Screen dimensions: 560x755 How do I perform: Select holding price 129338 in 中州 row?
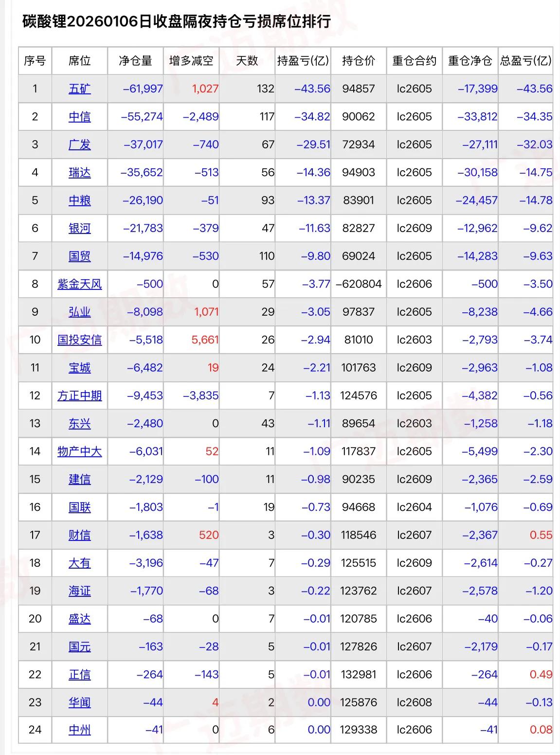[359, 730]
